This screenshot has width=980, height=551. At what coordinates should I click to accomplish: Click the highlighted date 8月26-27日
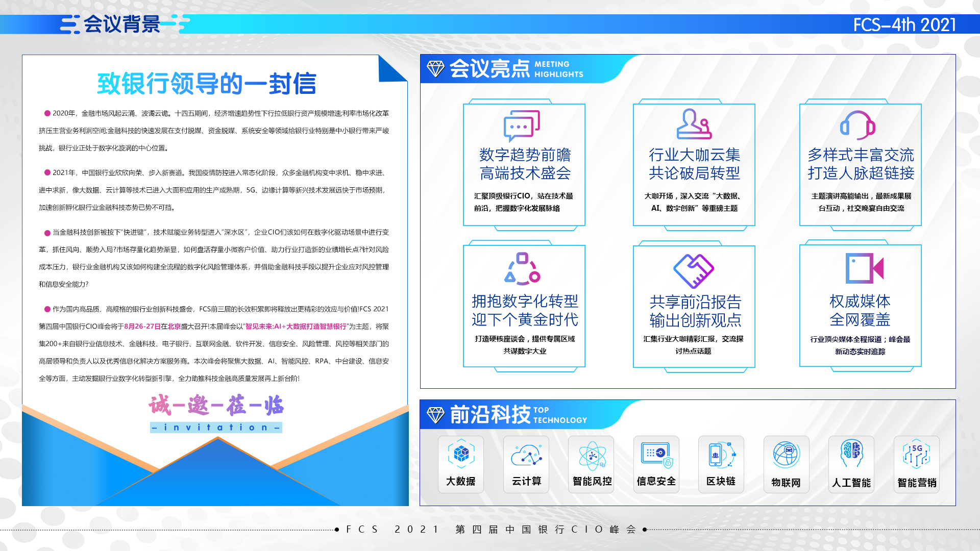pos(142,327)
